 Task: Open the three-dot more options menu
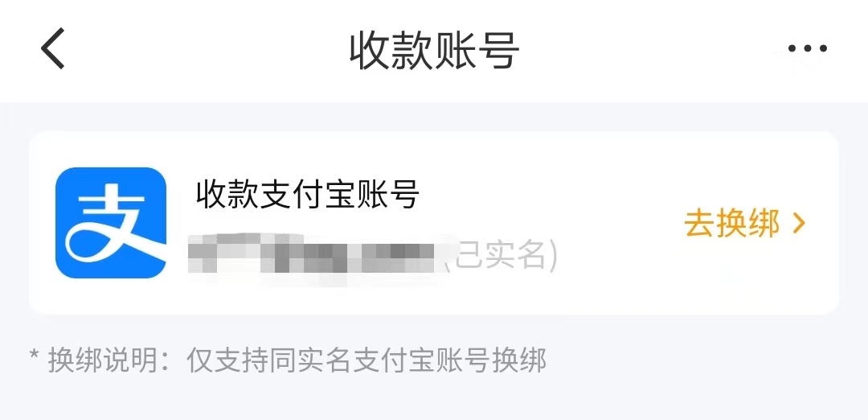pyautogui.click(x=808, y=49)
